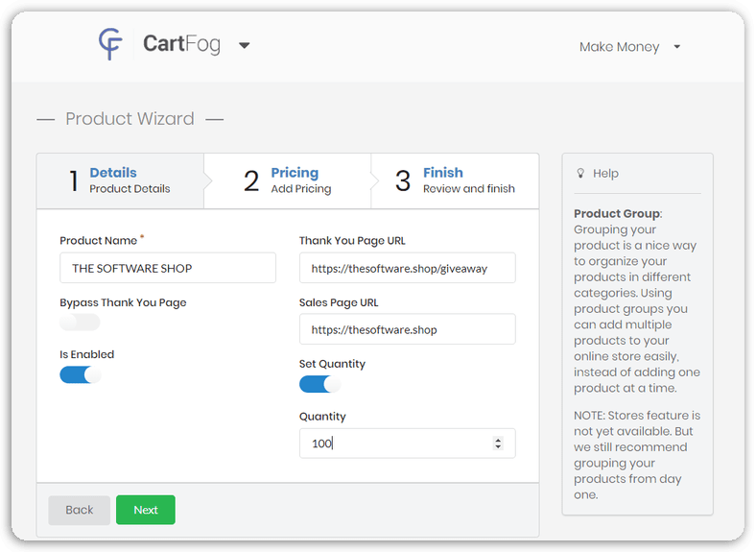Proceed with the green Next button
This screenshot has height=552, width=756.
[x=146, y=510]
